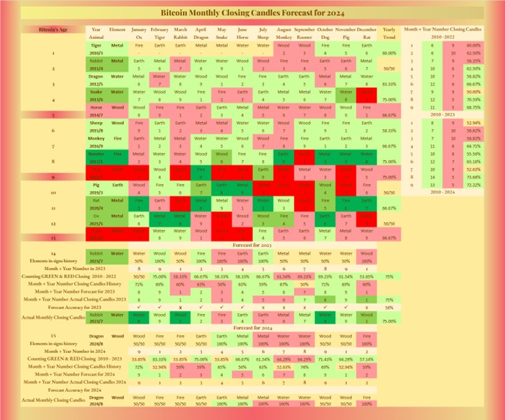Click the June month header

coord(242,29)
